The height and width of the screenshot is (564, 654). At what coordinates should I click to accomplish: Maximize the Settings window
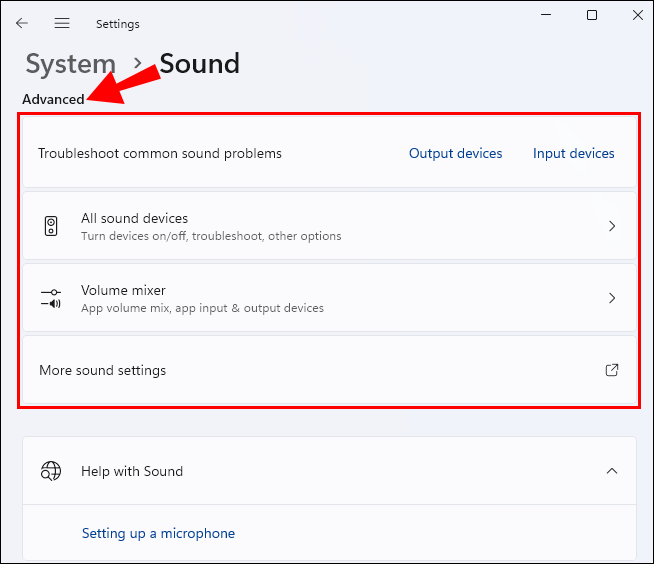pyautogui.click(x=592, y=15)
